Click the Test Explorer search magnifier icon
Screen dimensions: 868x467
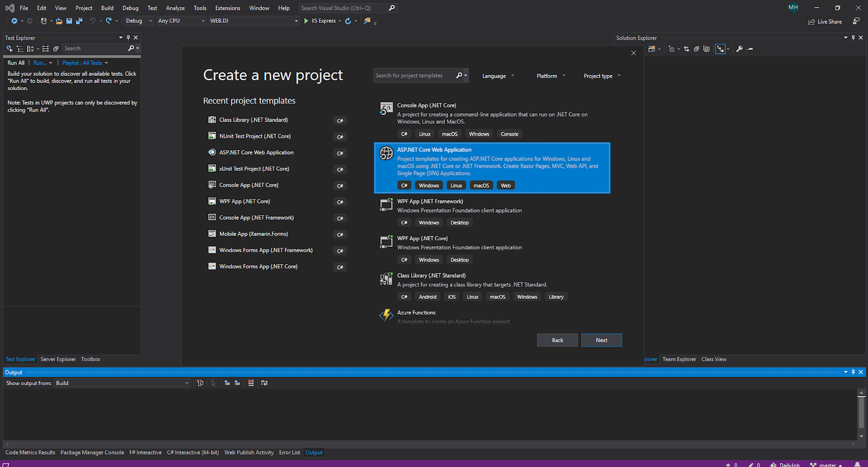tap(131, 48)
